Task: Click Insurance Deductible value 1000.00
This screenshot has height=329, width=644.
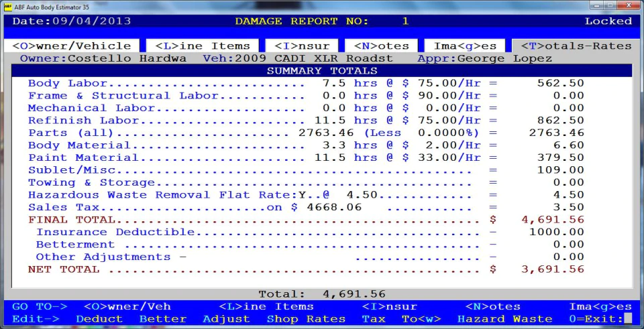Action: coord(557,233)
